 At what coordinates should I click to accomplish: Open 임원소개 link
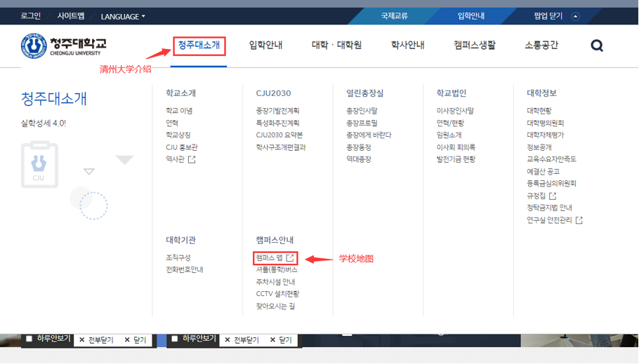[449, 135]
